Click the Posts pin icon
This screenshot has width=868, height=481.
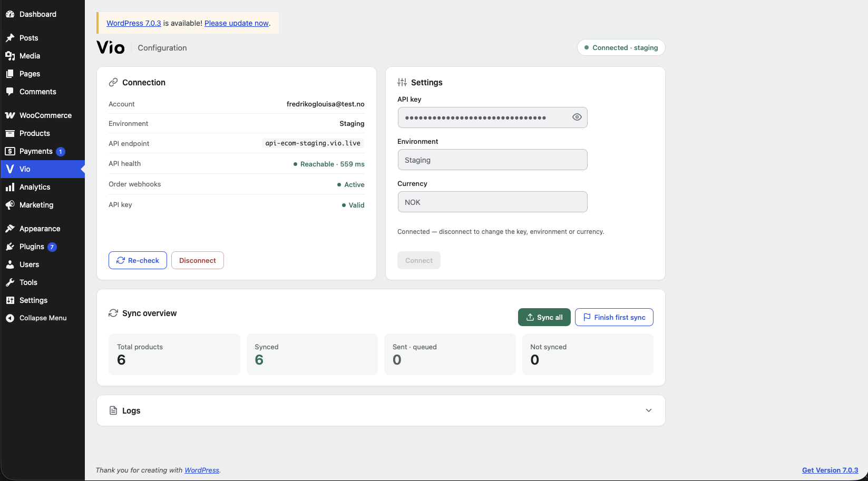coord(10,38)
